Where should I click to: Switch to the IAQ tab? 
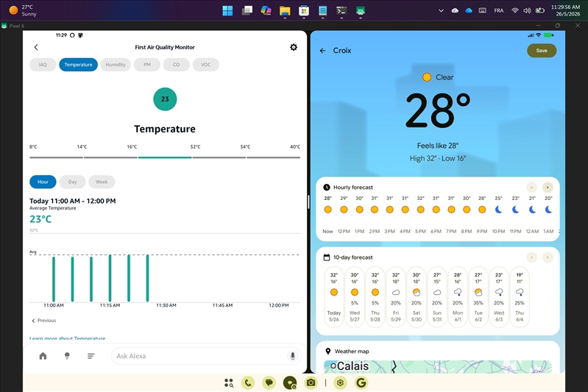(43, 65)
